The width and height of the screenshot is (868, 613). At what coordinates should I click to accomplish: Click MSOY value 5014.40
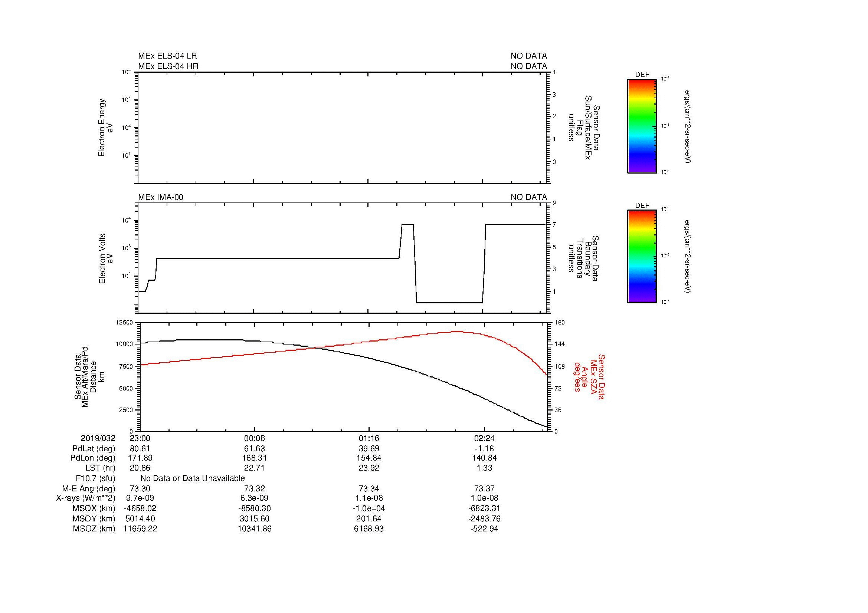coord(140,519)
